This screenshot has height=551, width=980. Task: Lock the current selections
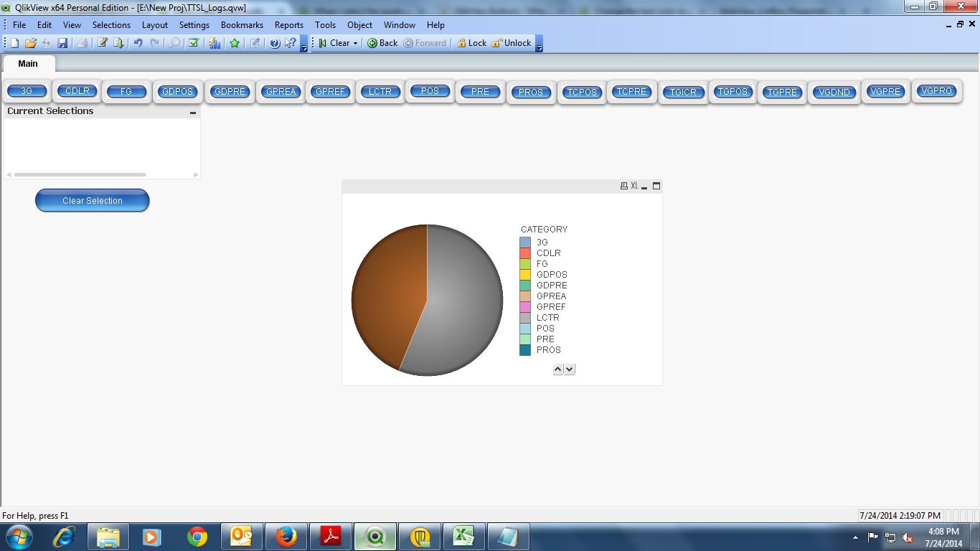pos(471,43)
